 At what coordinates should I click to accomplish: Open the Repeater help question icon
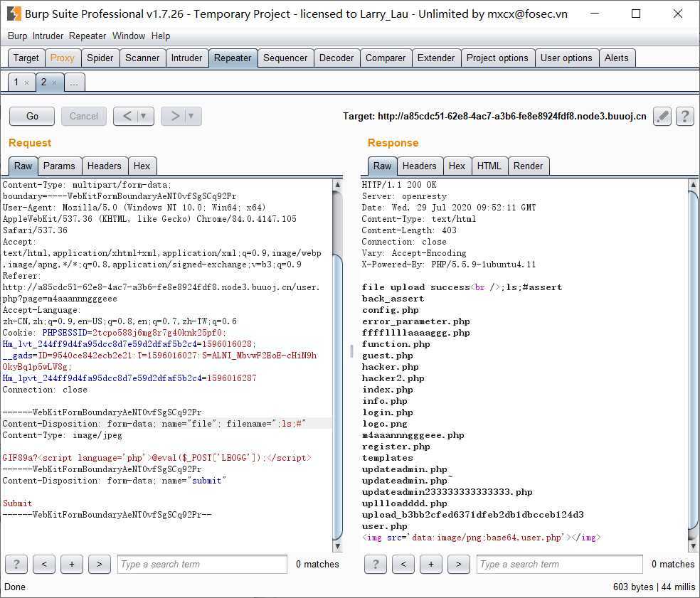[685, 117]
